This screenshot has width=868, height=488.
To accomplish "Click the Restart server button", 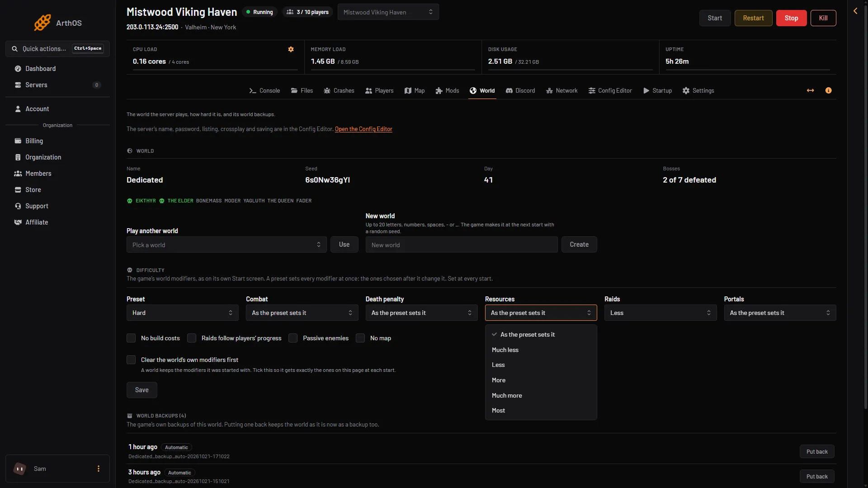I will (753, 18).
